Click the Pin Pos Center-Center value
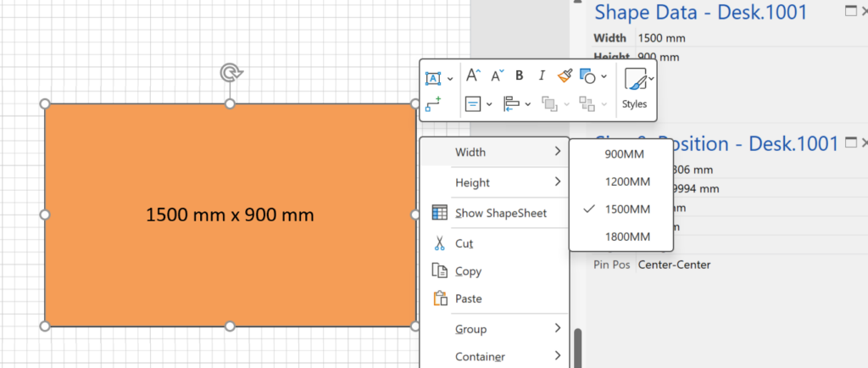 (674, 265)
